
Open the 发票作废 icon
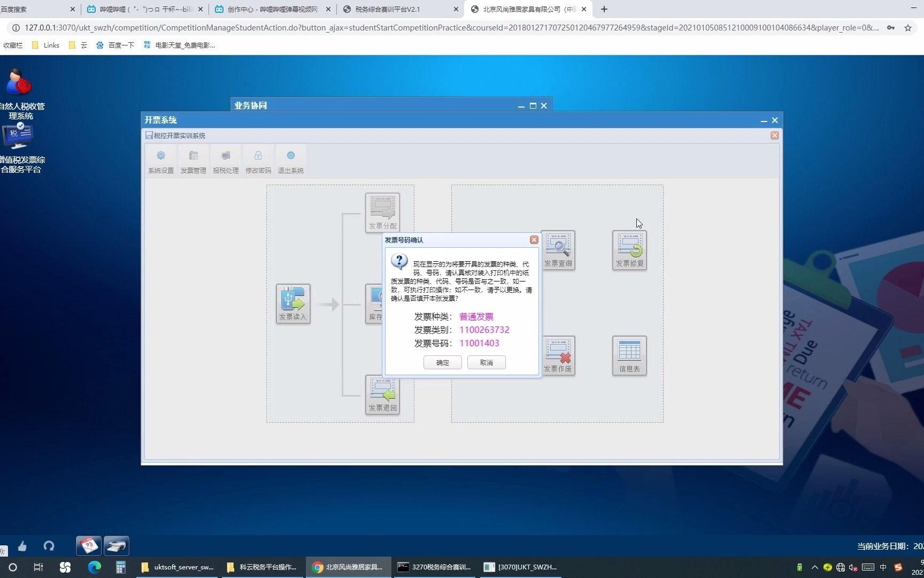(558, 355)
